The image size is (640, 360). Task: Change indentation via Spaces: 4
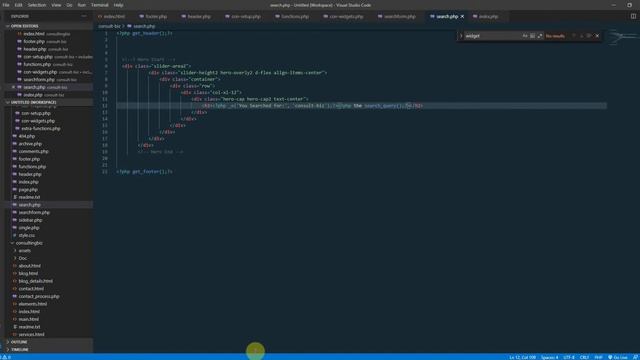549,357
